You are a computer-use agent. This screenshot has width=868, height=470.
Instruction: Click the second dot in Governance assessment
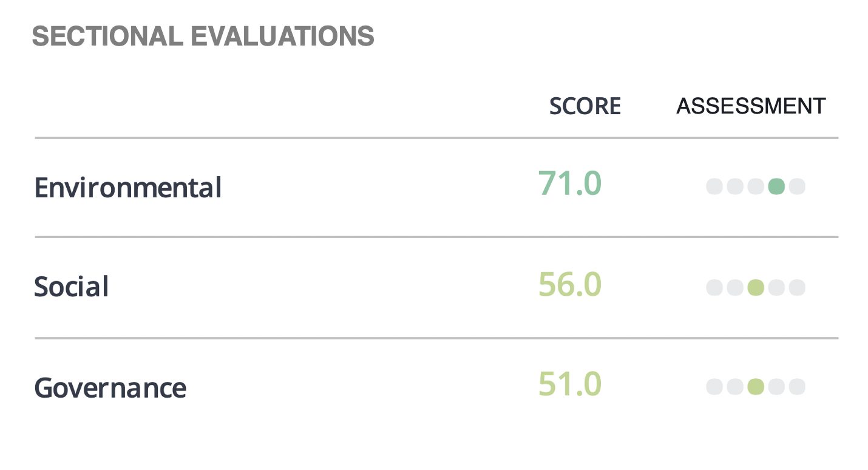pos(735,387)
